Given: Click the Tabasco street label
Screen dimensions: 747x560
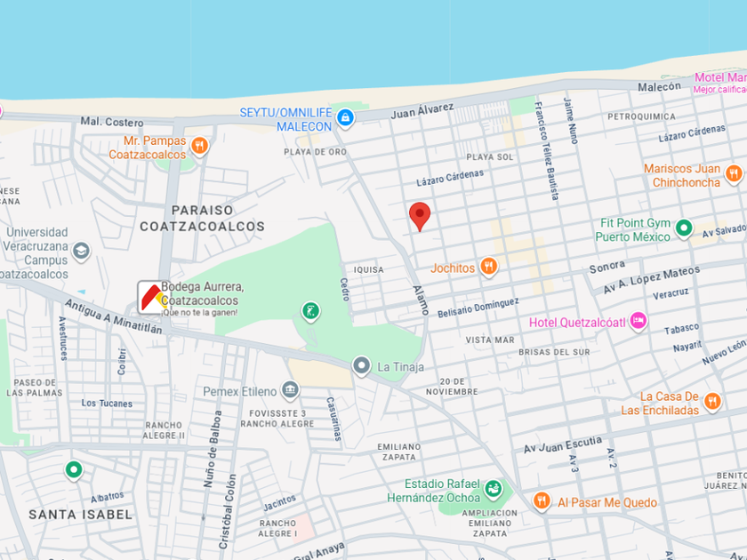Looking at the screenshot, I should pyautogui.click(x=682, y=329).
